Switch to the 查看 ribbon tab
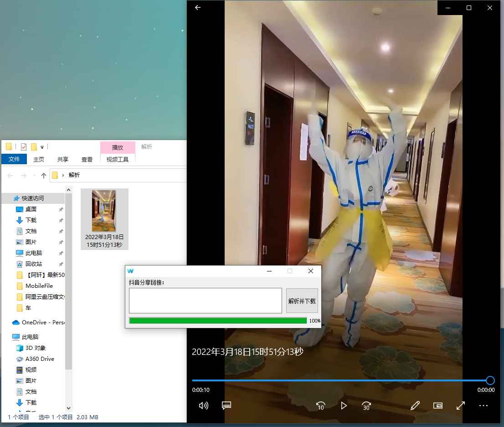504x427 pixels. tap(87, 159)
